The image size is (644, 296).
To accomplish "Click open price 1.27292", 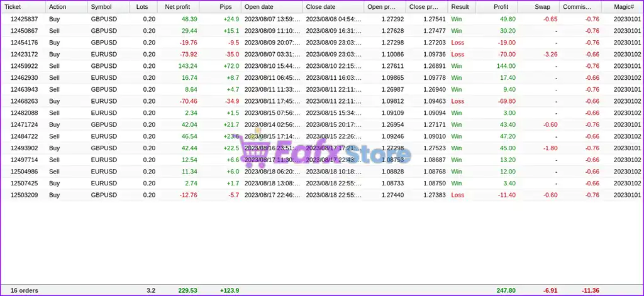I will coord(392,19).
